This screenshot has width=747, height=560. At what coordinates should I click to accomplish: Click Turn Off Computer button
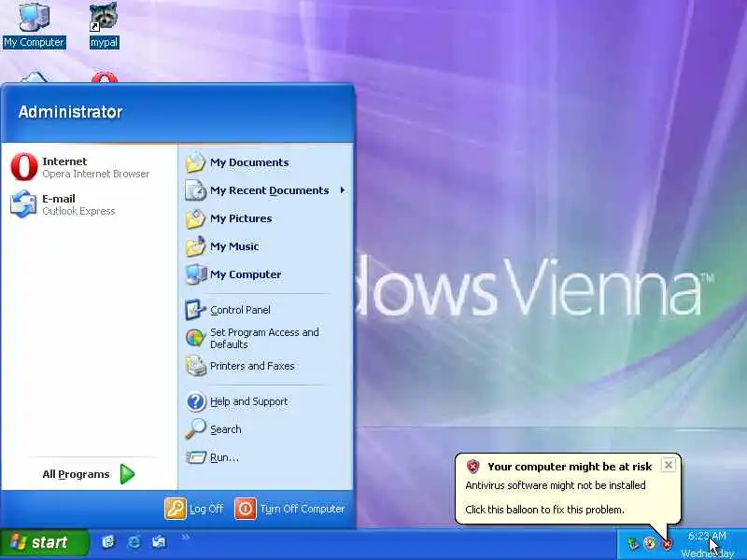(289, 509)
